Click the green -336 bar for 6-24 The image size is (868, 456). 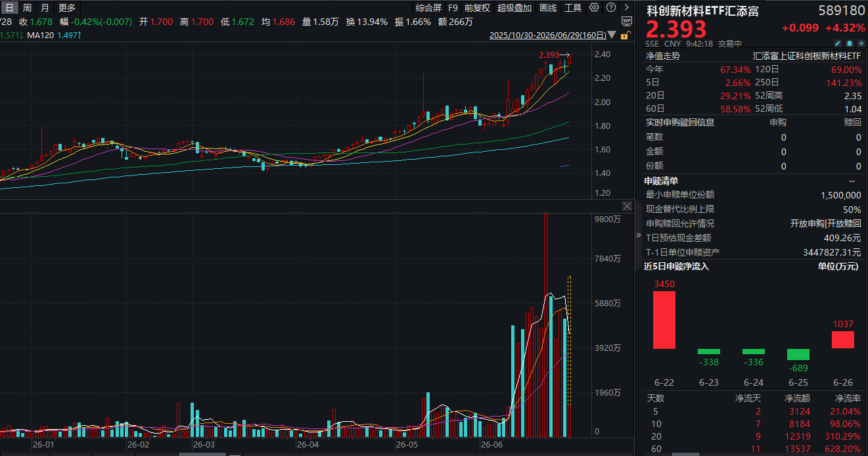[754, 352]
